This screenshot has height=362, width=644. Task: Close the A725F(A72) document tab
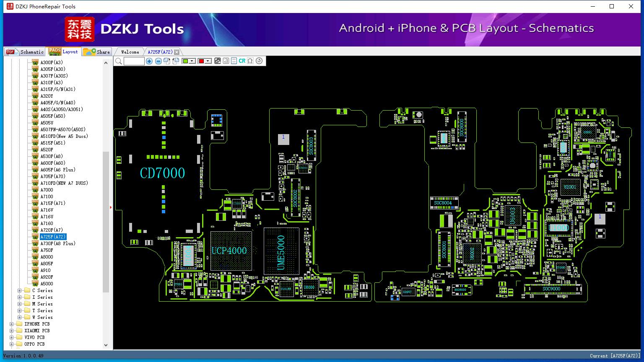177,52
